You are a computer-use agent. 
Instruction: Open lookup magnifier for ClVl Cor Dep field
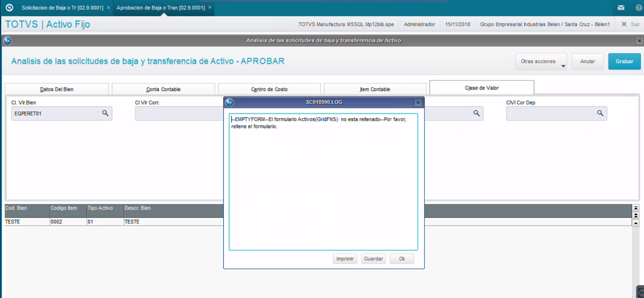pyautogui.click(x=600, y=113)
